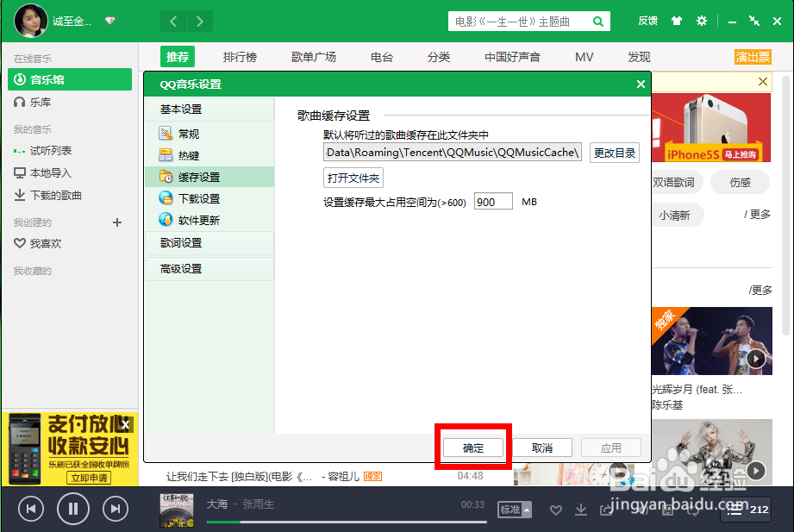Open the playlist queue showing 212
The width and height of the screenshot is (794, 532).
[746, 510]
